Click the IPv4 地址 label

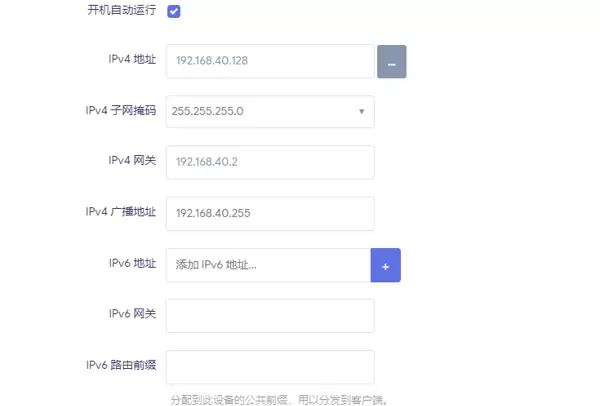point(132,61)
